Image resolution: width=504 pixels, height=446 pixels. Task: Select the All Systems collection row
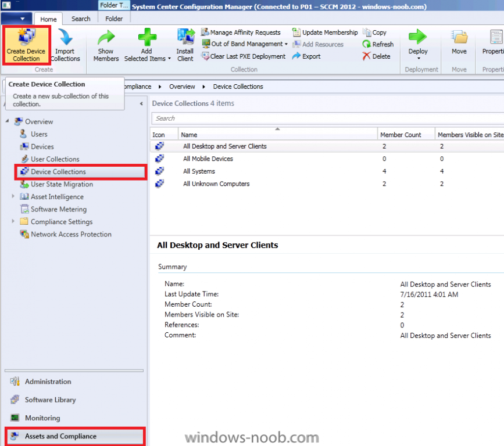point(327,171)
